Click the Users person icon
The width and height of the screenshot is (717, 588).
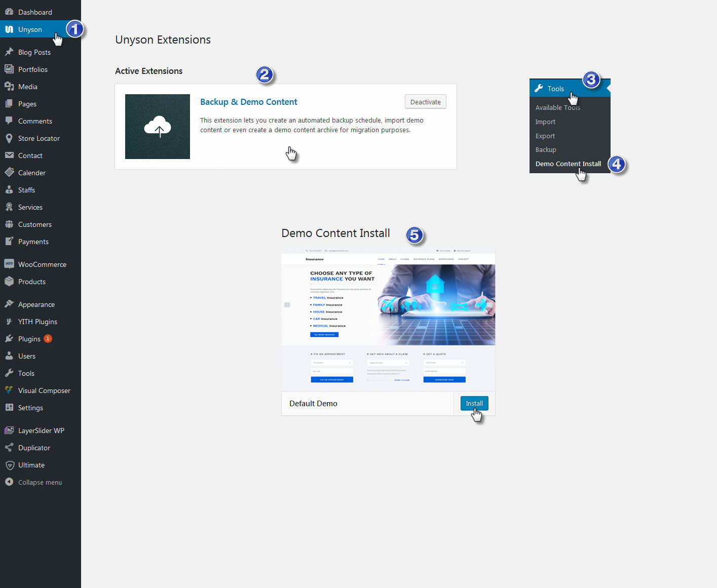coord(9,356)
